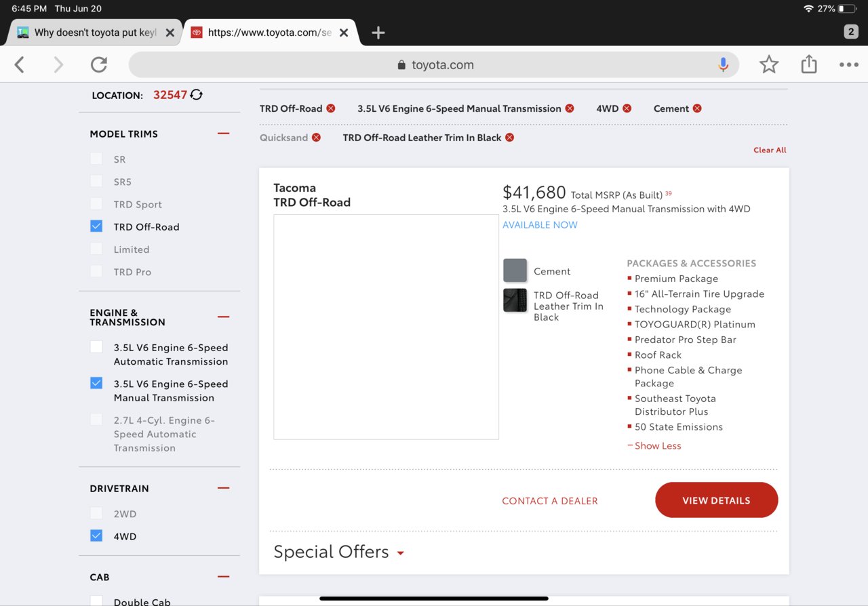The width and height of the screenshot is (868, 606).
Task: Tap the Premium Package list item
Action: tap(676, 279)
